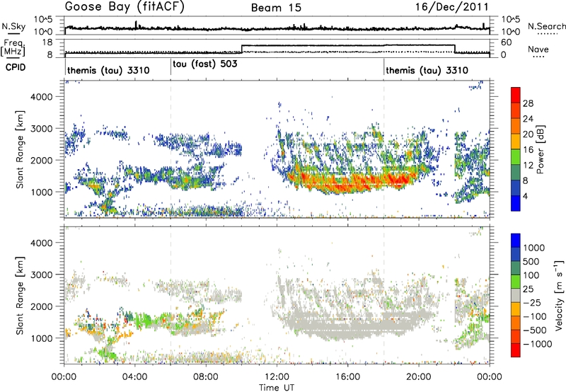Viewport: 566px width, 392px height.
Task: Click the 'CPID' label
Action: click(16, 67)
